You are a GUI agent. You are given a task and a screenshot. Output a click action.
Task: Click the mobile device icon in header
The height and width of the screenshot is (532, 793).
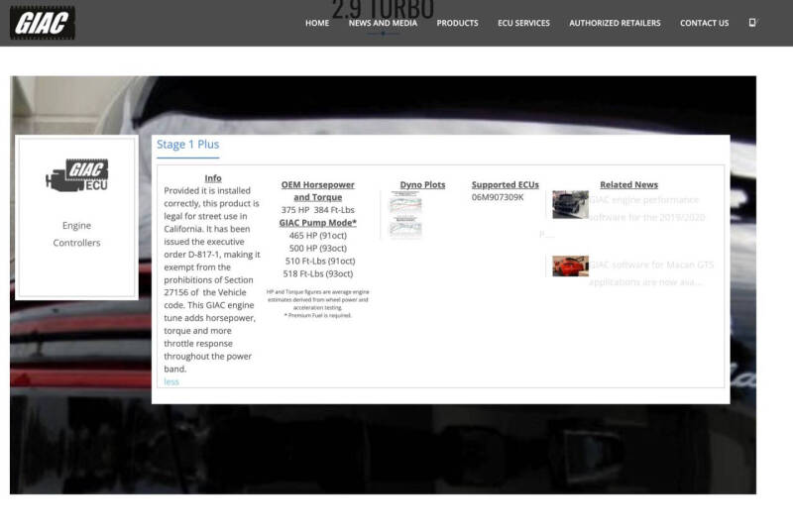click(752, 22)
